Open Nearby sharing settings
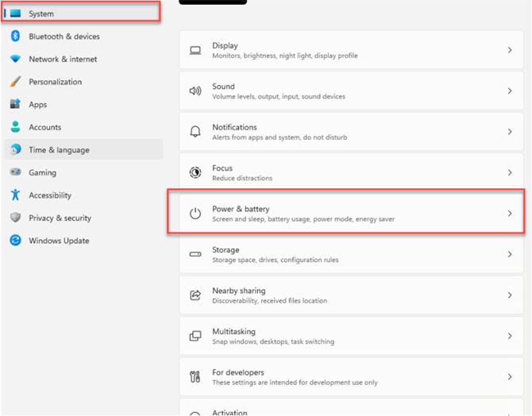Image resolution: width=532 pixels, height=416 pixels. click(x=351, y=295)
